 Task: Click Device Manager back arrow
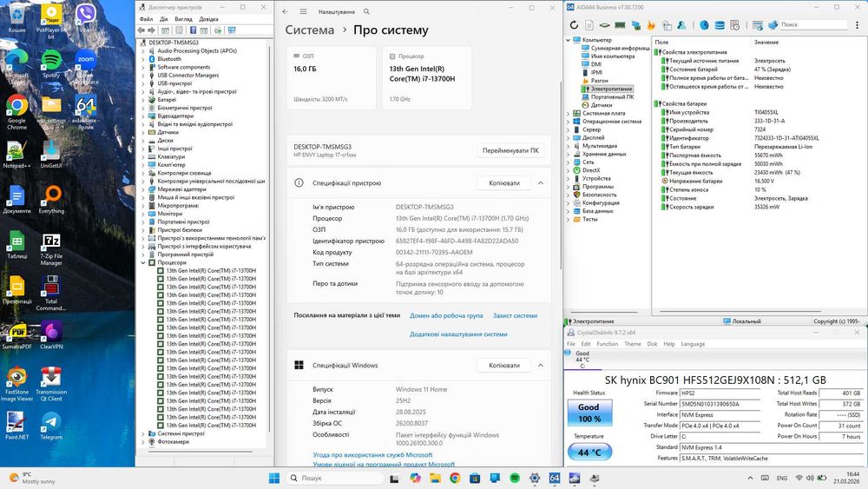click(x=141, y=30)
